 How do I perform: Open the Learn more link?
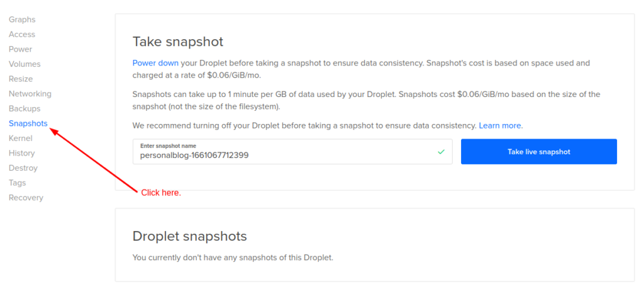pyautogui.click(x=501, y=125)
